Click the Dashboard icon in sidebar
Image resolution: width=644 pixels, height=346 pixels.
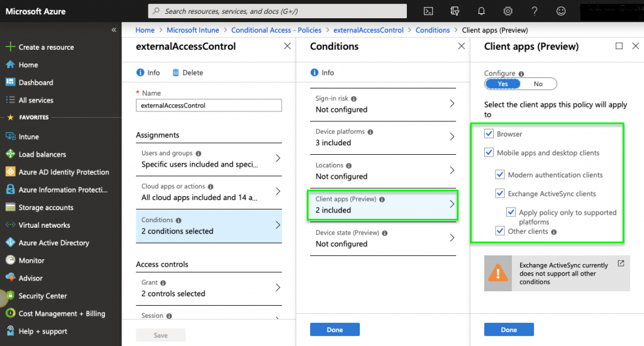(x=10, y=82)
